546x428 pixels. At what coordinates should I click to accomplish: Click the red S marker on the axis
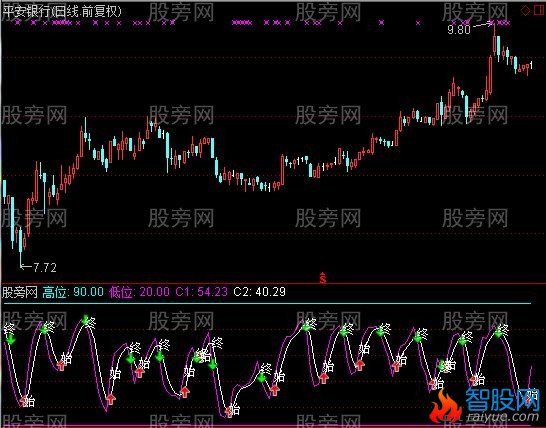(x=323, y=278)
